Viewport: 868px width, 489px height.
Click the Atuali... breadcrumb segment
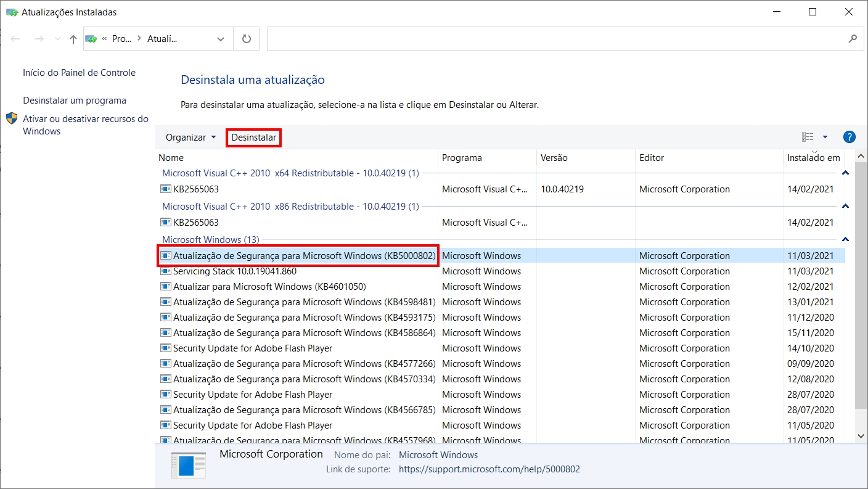pos(162,39)
